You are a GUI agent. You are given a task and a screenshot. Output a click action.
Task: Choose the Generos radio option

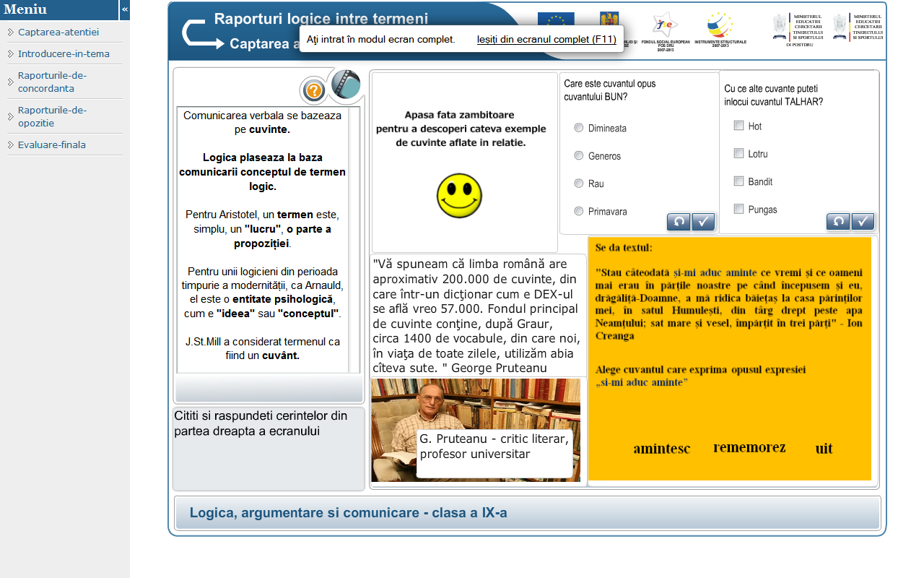coord(578,155)
